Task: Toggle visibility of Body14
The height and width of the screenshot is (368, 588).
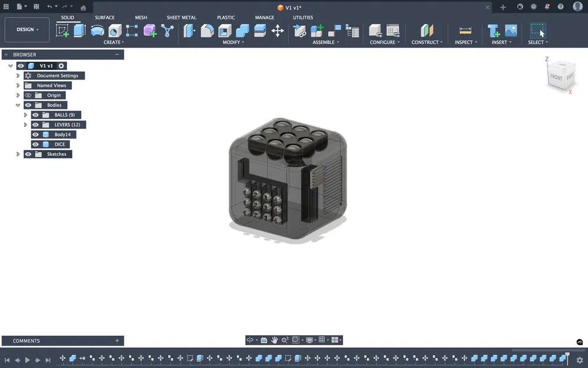Action: (x=35, y=134)
